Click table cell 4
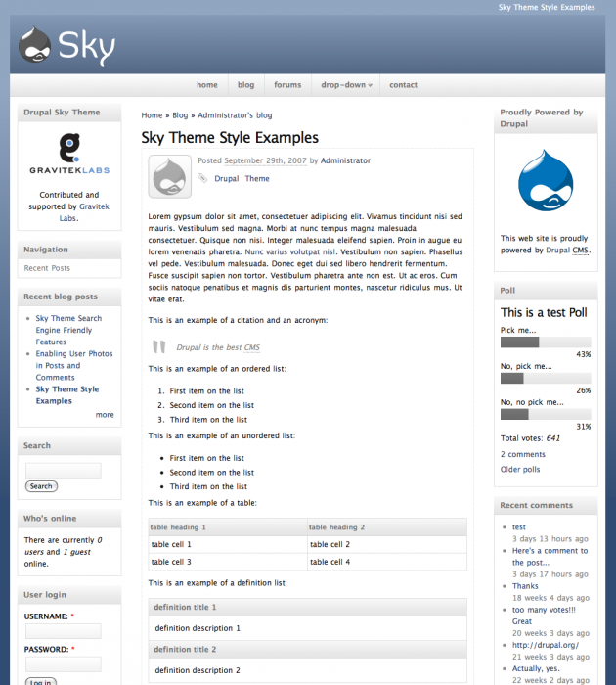This screenshot has height=685, width=616. coord(387,562)
